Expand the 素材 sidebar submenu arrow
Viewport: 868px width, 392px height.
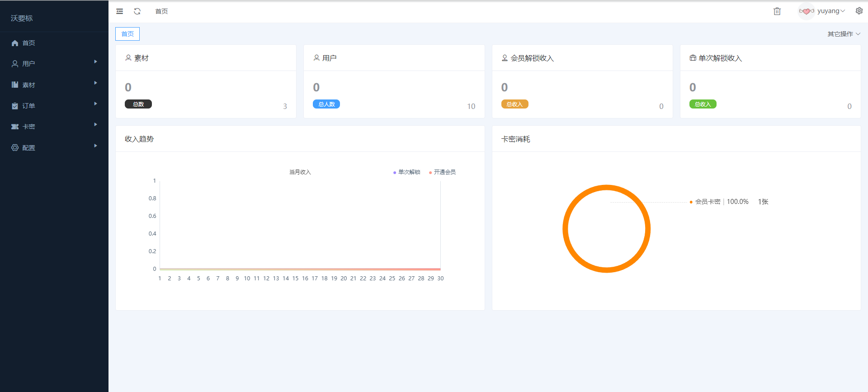click(95, 83)
